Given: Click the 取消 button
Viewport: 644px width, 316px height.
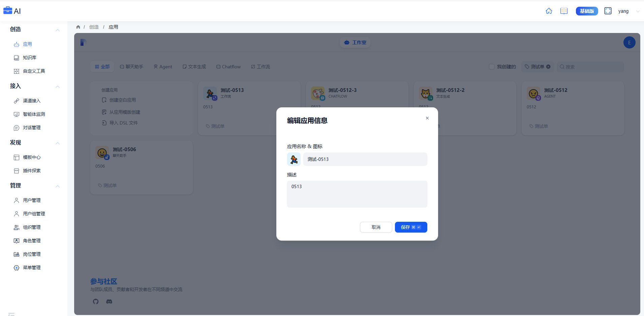Looking at the screenshot, I should (x=376, y=227).
